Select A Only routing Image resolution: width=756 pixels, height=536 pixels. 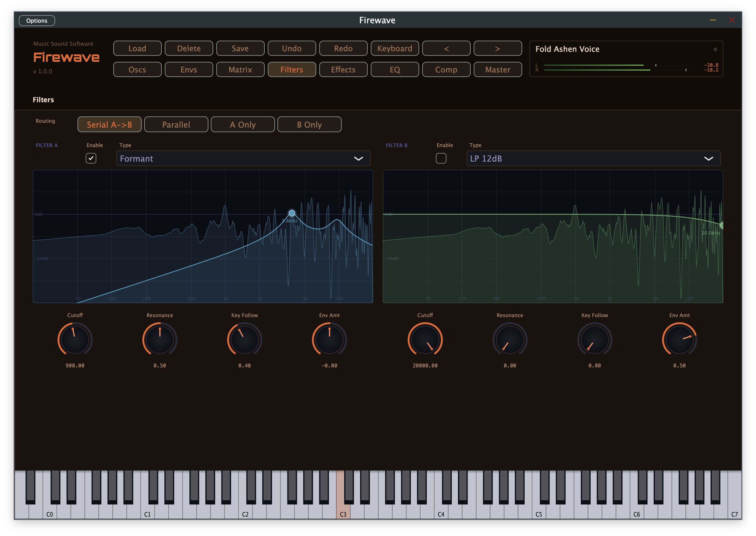click(243, 124)
